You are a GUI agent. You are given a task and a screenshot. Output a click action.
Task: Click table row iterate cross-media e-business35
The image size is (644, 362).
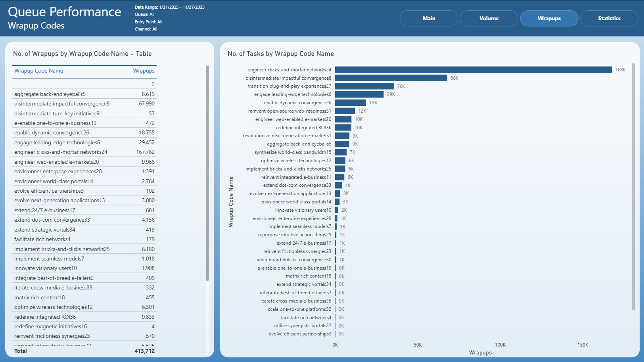[x=84, y=287]
